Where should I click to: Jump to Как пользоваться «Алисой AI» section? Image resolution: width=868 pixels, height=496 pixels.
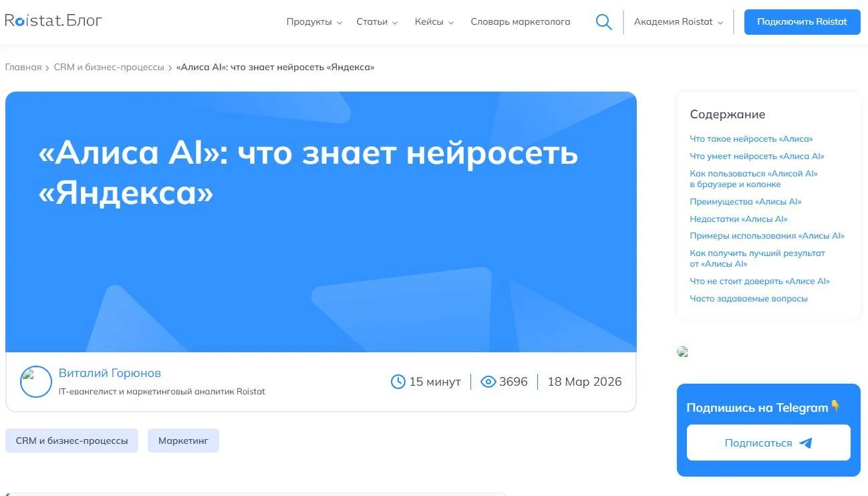(x=754, y=178)
